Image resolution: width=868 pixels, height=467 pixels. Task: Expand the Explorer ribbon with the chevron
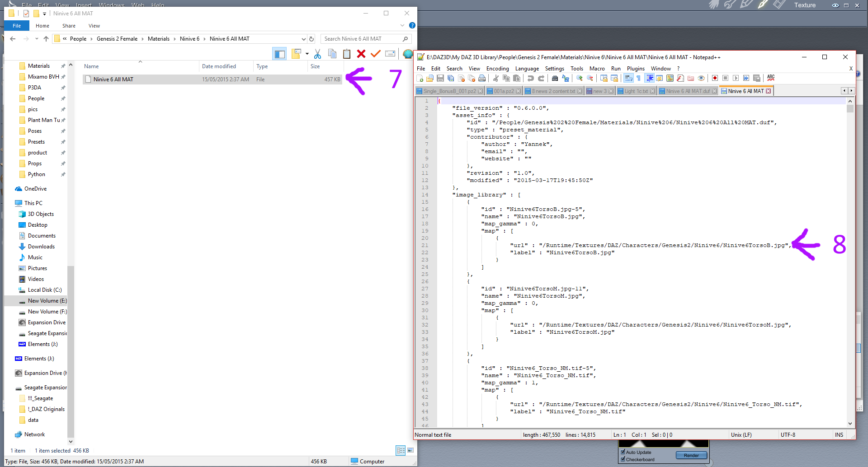(x=402, y=26)
